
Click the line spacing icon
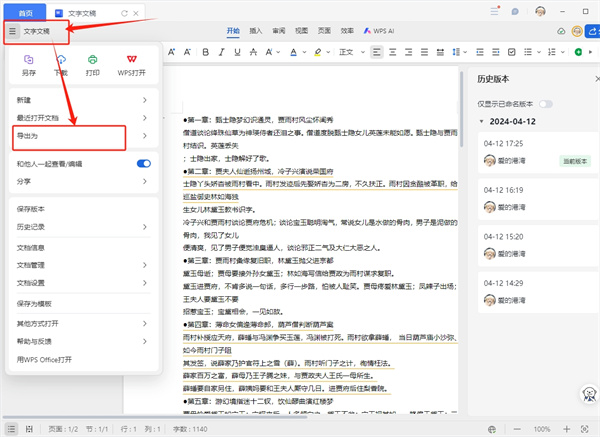click(x=456, y=52)
